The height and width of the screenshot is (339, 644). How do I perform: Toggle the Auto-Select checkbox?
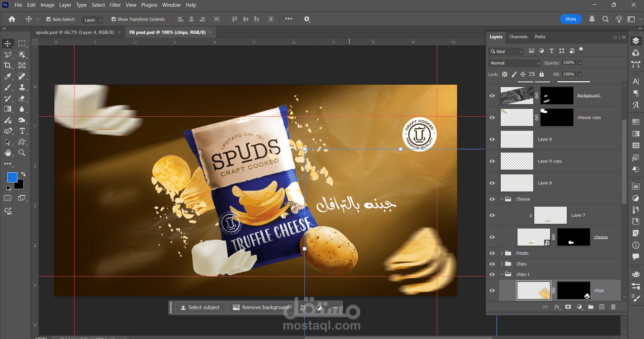point(49,19)
